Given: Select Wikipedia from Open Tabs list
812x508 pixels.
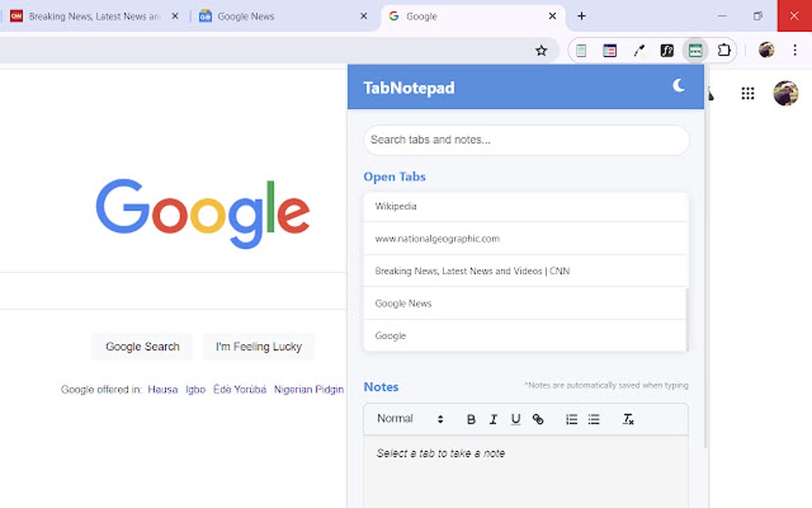Looking at the screenshot, I should tap(525, 205).
